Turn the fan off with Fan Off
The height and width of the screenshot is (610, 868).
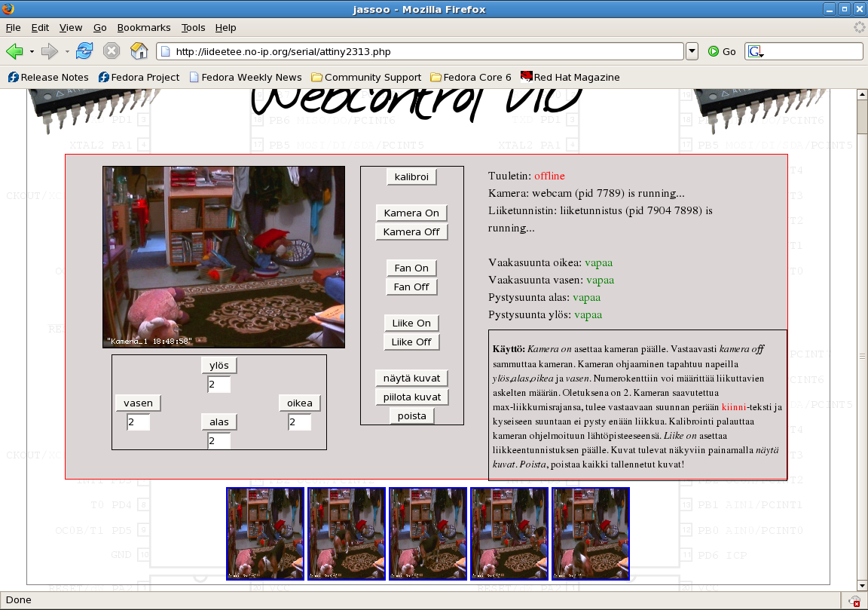click(x=411, y=287)
